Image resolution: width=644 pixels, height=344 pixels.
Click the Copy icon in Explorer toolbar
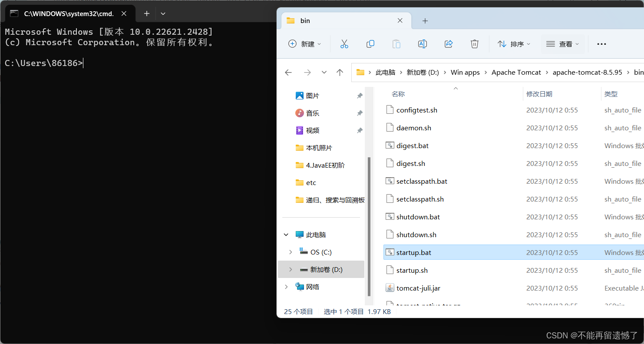pos(370,44)
